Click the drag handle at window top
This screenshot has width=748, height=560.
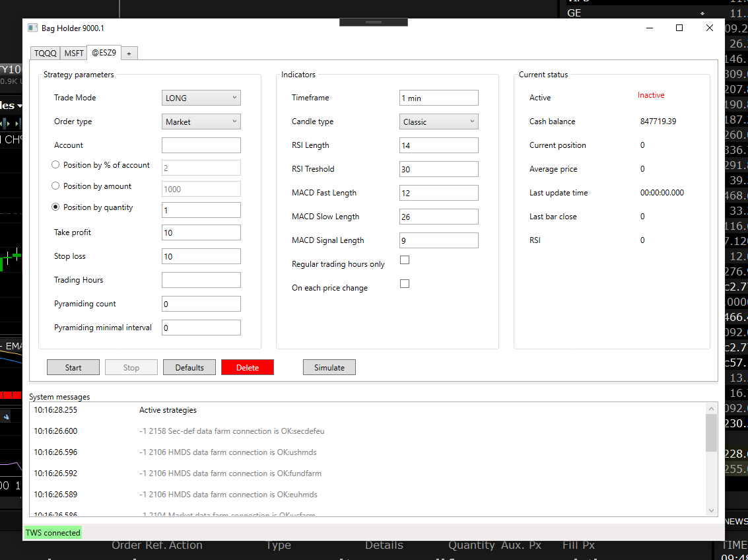click(x=374, y=22)
